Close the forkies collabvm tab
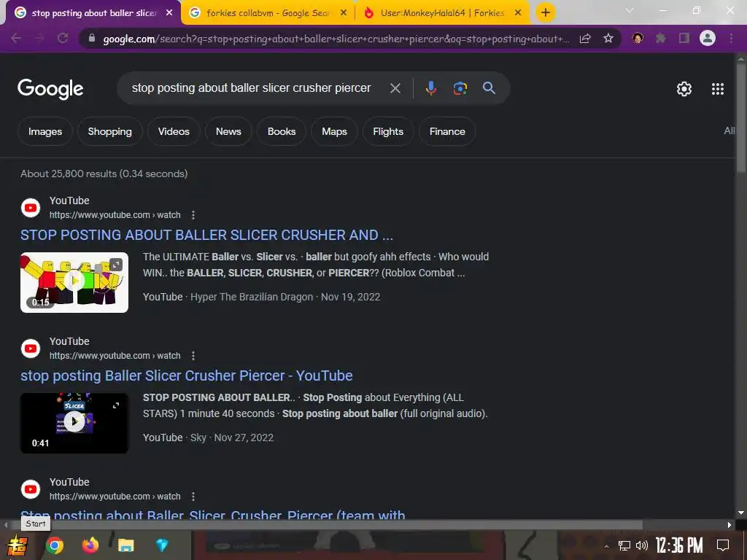747x560 pixels. pyautogui.click(x=344, y=13)
